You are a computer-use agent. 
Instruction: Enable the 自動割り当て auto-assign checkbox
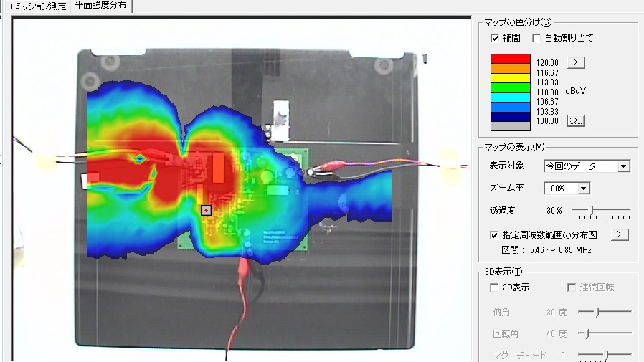click(x=536, y=38)
